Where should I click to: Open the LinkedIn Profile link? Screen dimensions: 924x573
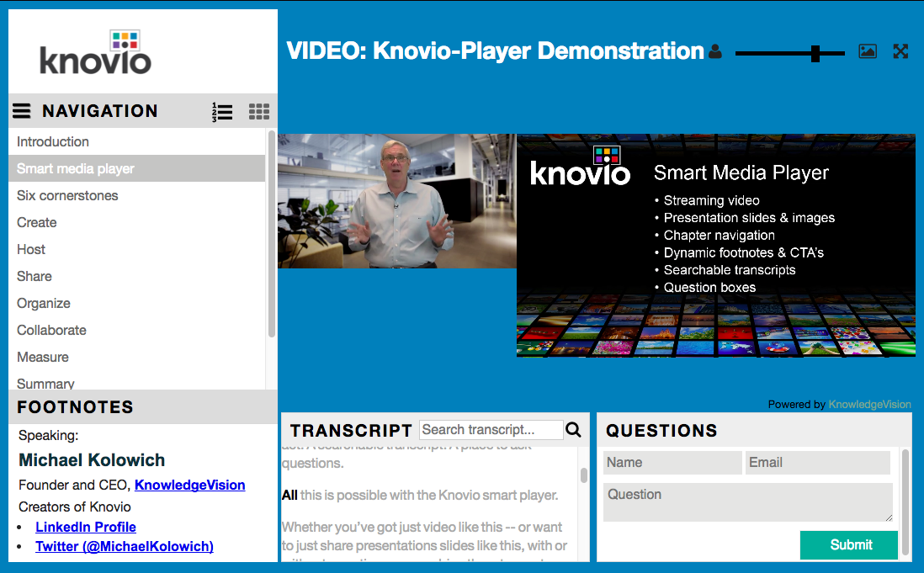coord(86,528)
